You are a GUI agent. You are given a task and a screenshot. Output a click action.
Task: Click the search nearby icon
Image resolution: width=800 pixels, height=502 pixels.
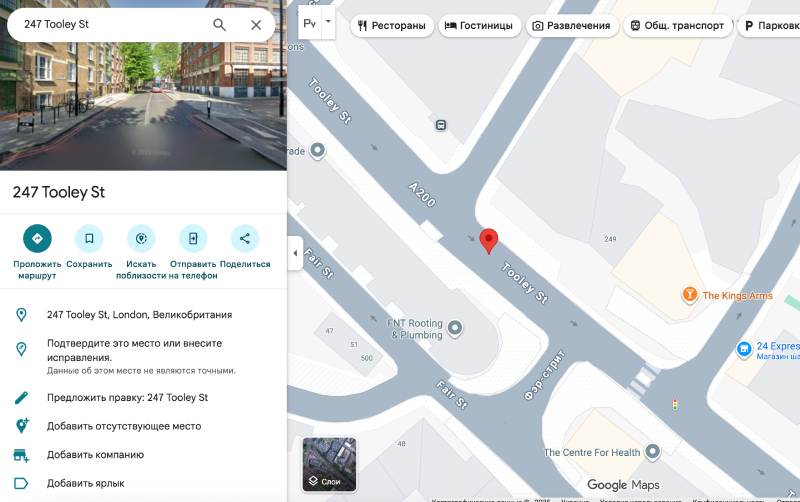coord(141,238)
